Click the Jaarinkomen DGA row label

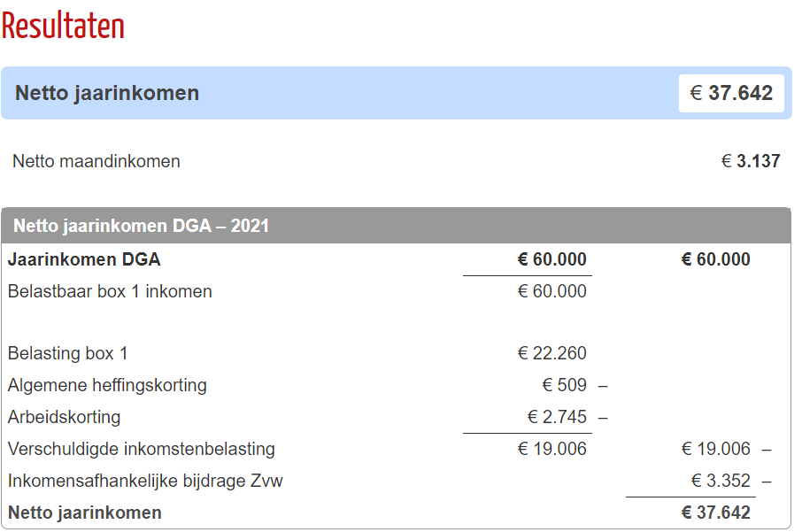pos(84,259)
